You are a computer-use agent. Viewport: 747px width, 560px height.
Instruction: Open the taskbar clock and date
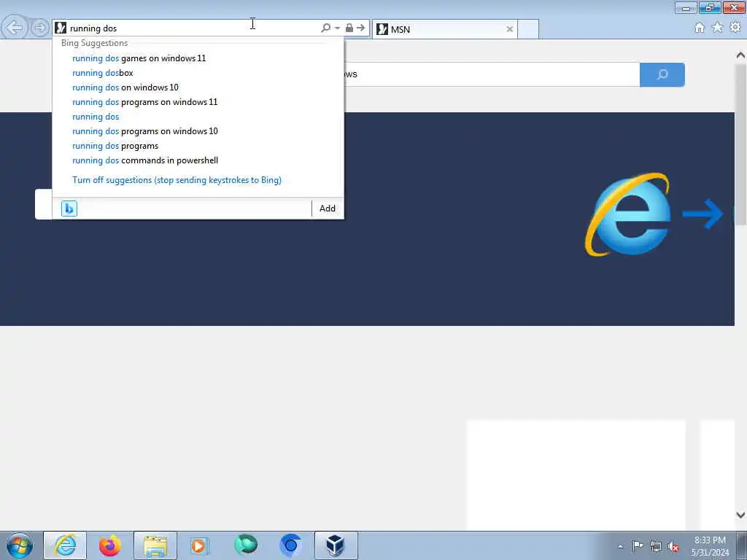710,546
